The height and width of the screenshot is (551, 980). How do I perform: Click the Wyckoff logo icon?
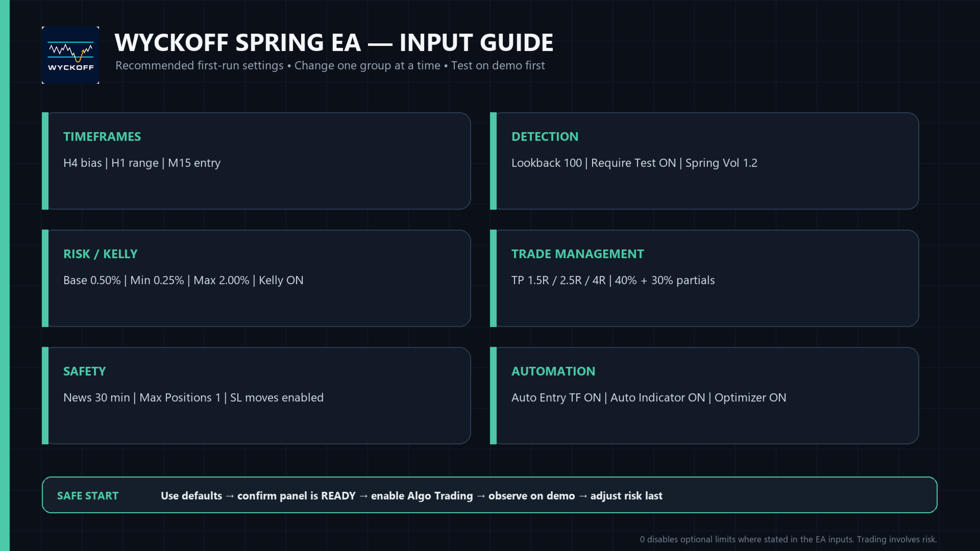[x=70, y=55]
